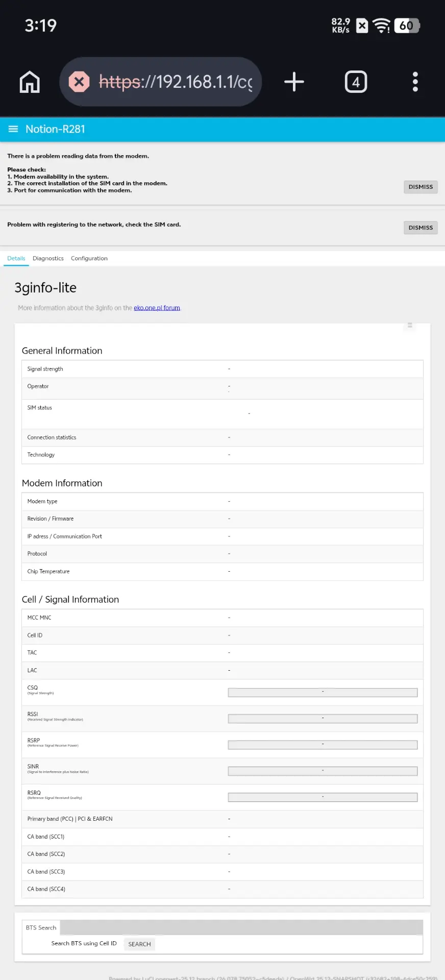Dismiss the modem data problem alert

point(421,187)
